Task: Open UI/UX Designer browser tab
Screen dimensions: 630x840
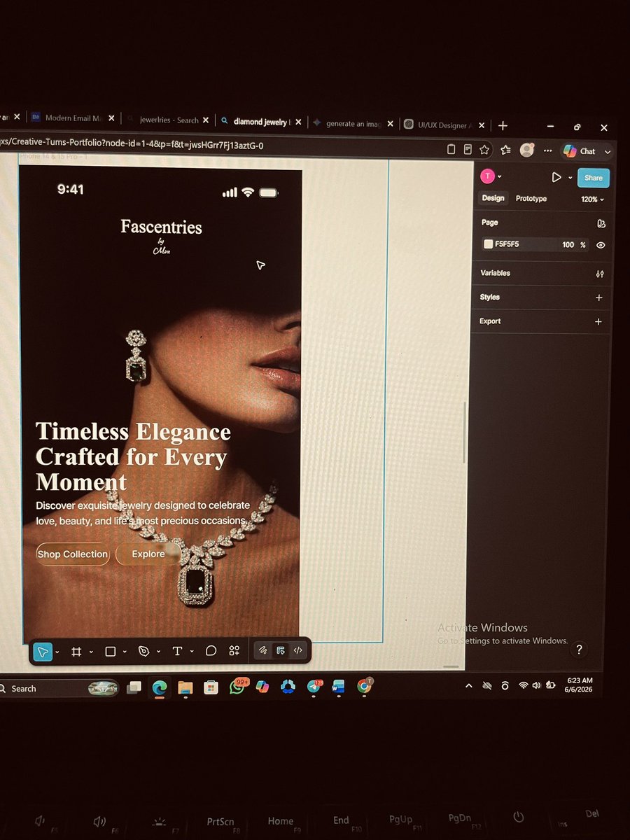Action: (444, 125)
